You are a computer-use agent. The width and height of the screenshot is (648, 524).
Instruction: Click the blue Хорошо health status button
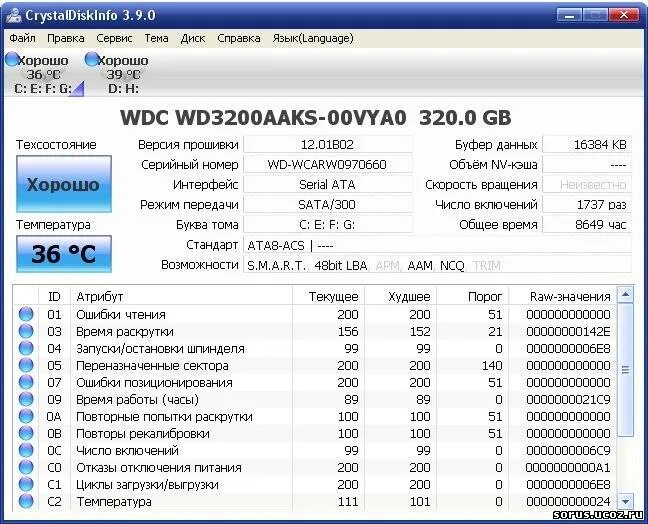click(64, 184)
